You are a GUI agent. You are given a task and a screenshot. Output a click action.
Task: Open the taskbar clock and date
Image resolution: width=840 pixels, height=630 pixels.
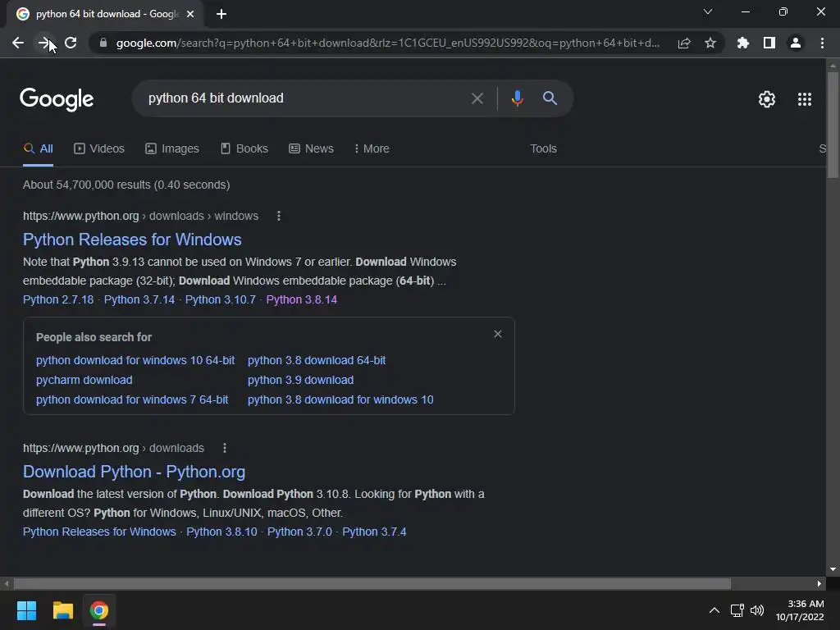[x=799, y=610]
